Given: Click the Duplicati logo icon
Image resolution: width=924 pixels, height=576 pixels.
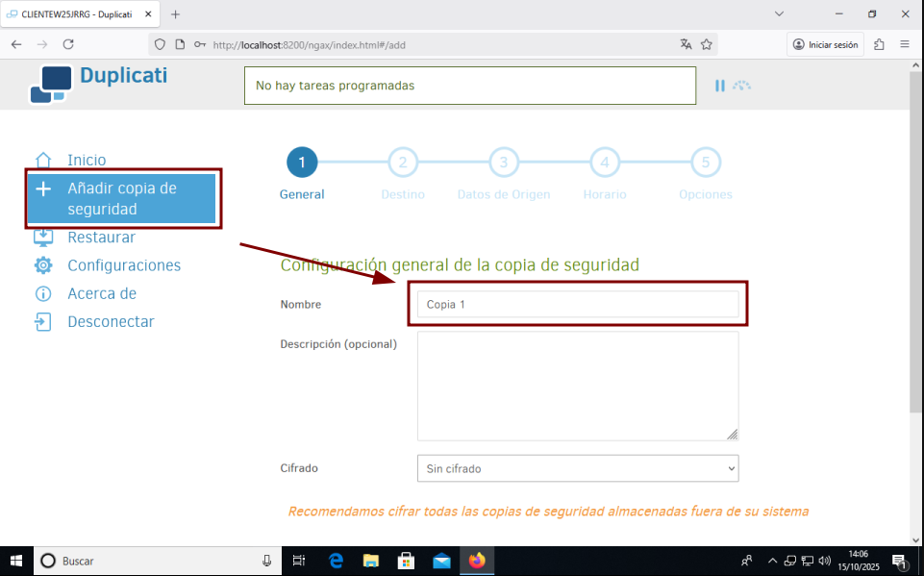Looking at the screenshot, I should [x=51, y=85].
